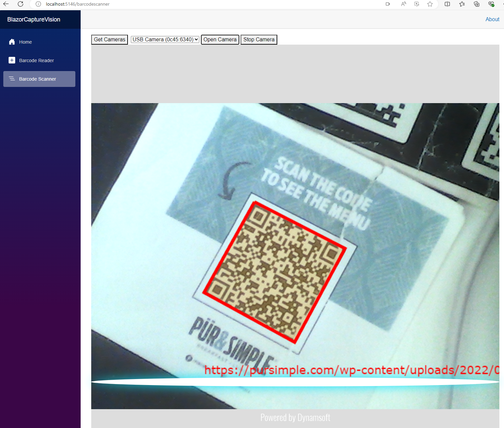
Task: Open the Collections icon
Action: (x=477, y=4)
